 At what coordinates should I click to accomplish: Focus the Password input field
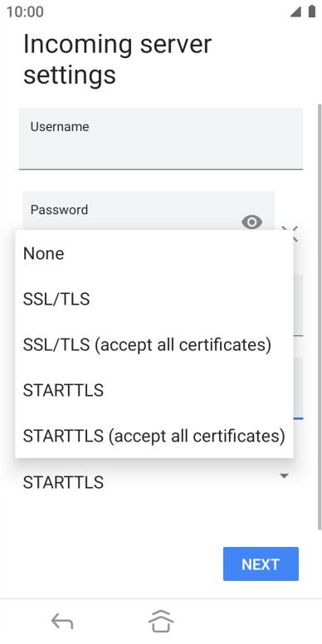coord(149,210)
